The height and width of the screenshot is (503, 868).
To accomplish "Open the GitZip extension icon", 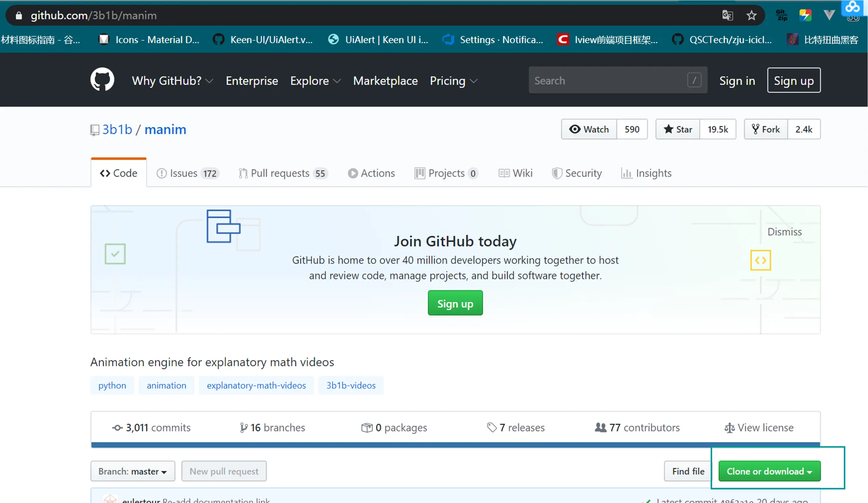I will click(781, 16).
